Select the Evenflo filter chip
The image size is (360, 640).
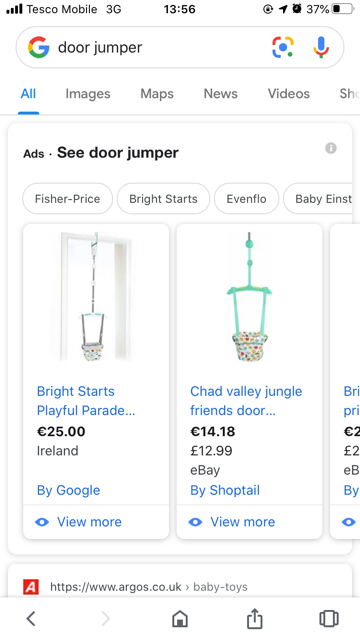tap(247, 199)
